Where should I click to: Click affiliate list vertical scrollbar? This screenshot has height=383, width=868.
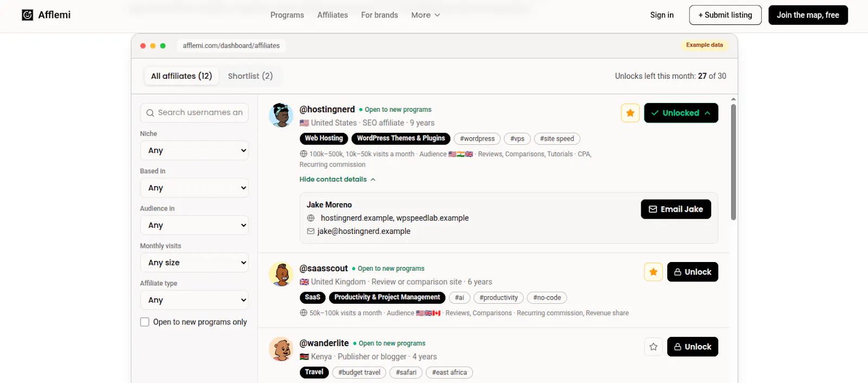pyautogui.click(x=733, y=162)
